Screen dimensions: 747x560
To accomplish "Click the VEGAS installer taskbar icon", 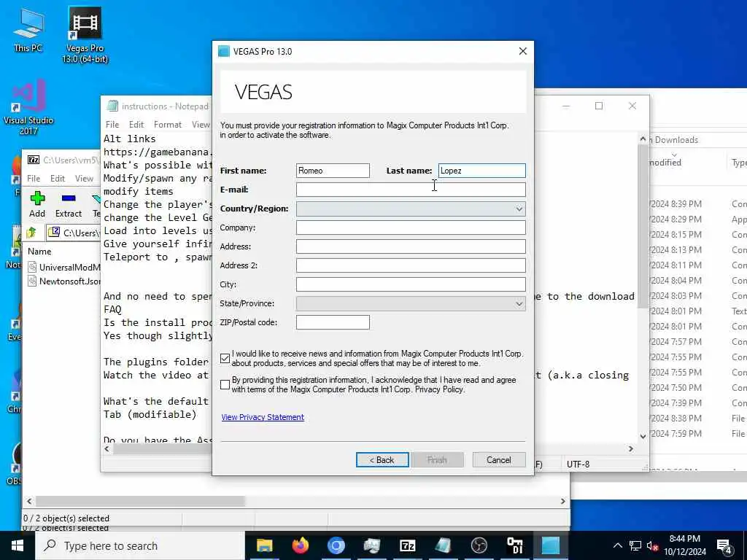I will (550, 545).
